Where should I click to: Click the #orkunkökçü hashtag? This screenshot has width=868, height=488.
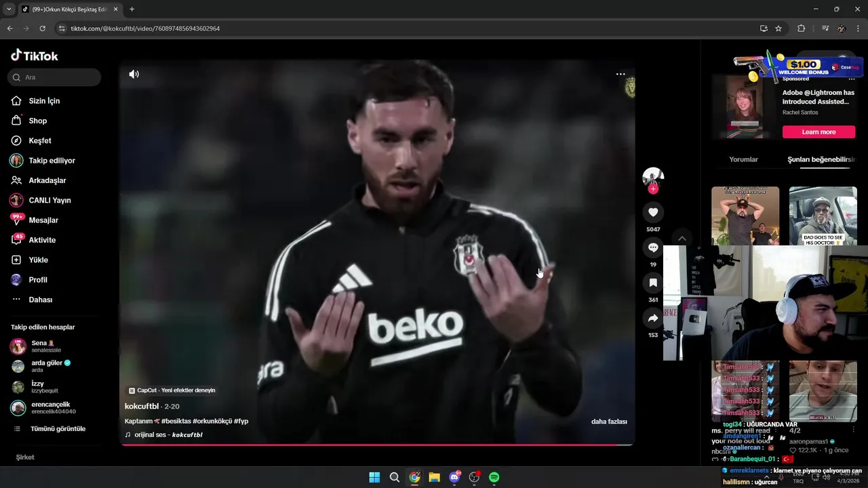pos(212,422)
